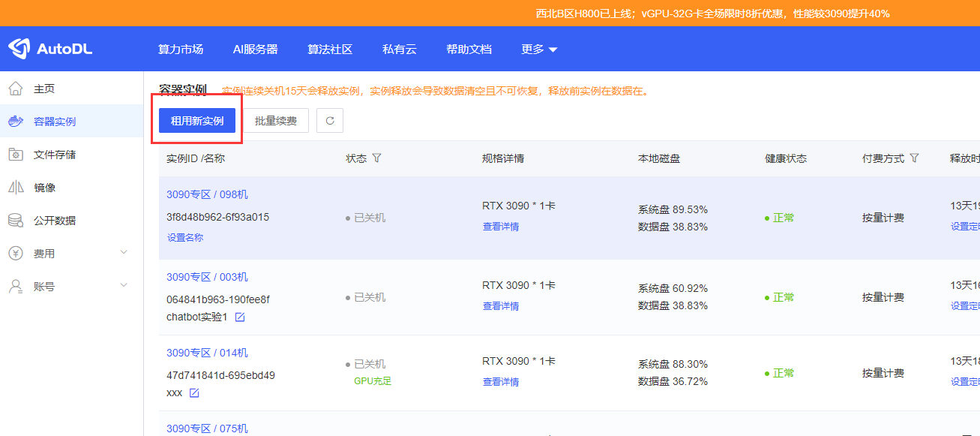Open the 付费方式 column filter icon

click(x=914, y=158)
